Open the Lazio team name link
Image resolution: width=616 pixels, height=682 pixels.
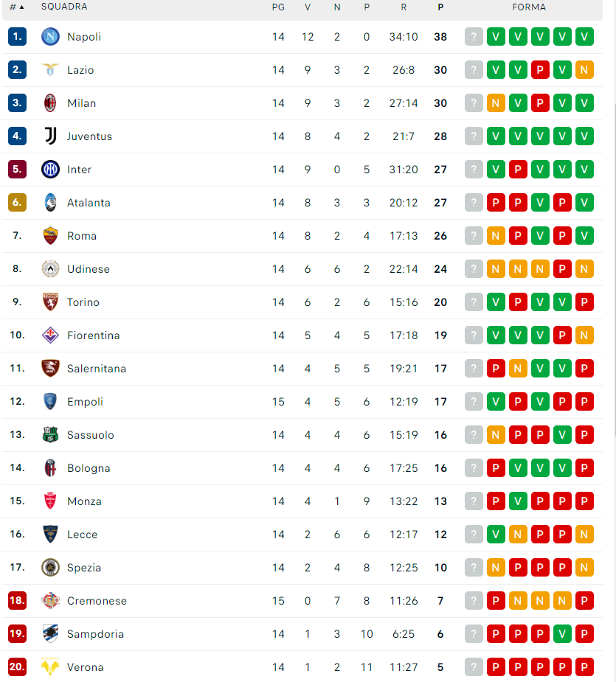(80, 70)
